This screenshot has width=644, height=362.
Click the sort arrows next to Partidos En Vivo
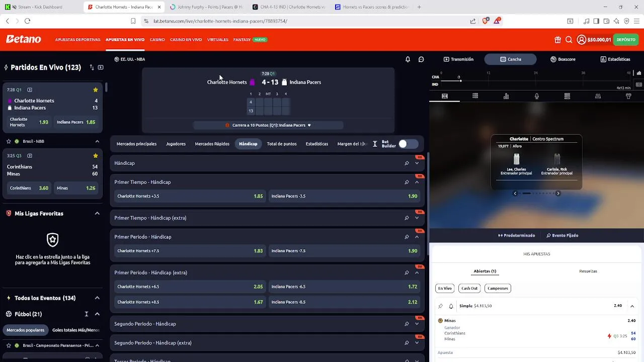coord(92,67)
